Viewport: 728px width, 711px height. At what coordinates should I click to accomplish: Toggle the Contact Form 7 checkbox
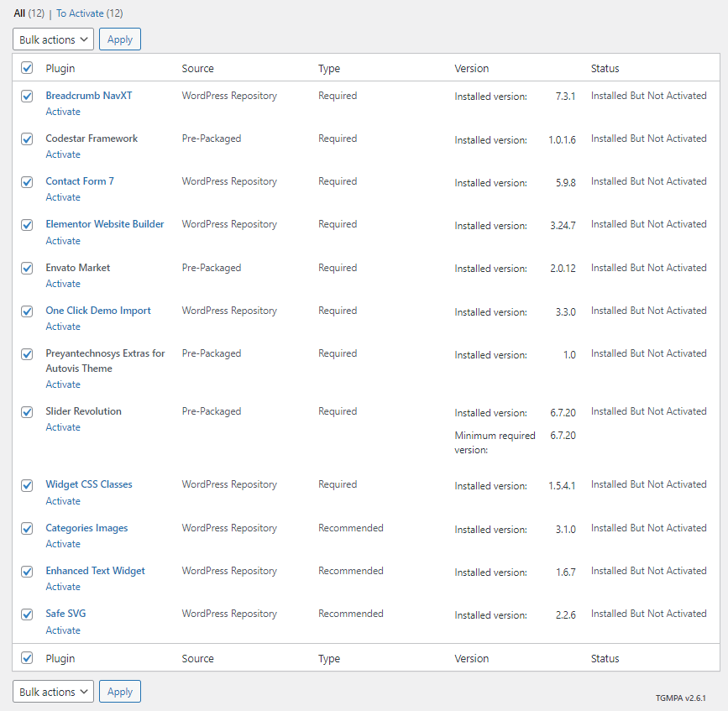pyautogui.click(x=27, y=182)
